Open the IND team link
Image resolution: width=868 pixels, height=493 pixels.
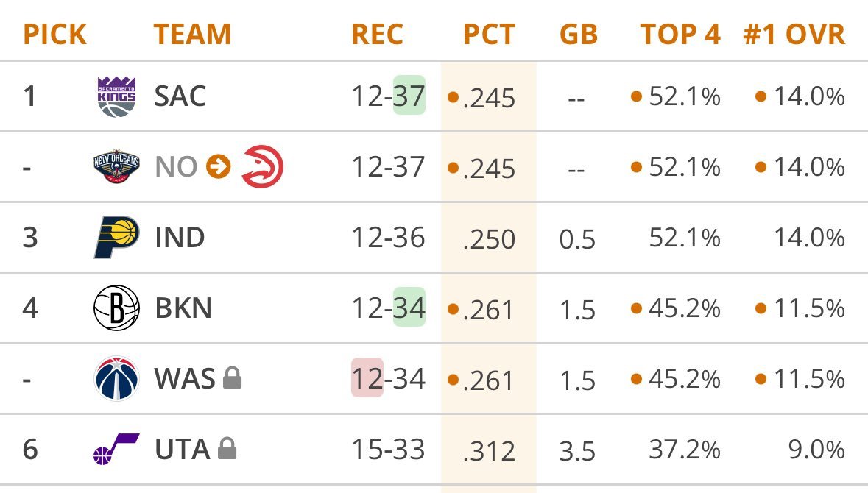click(x=180, y=238)
